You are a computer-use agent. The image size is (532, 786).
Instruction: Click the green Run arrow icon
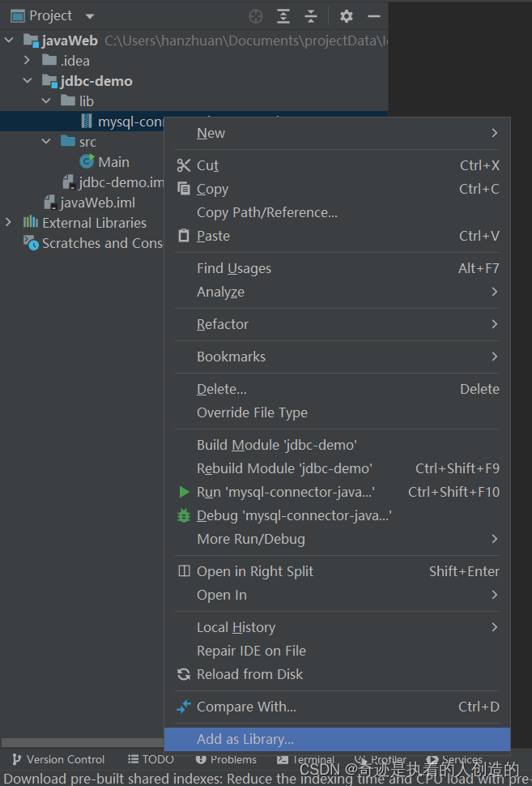click(184, 492)
